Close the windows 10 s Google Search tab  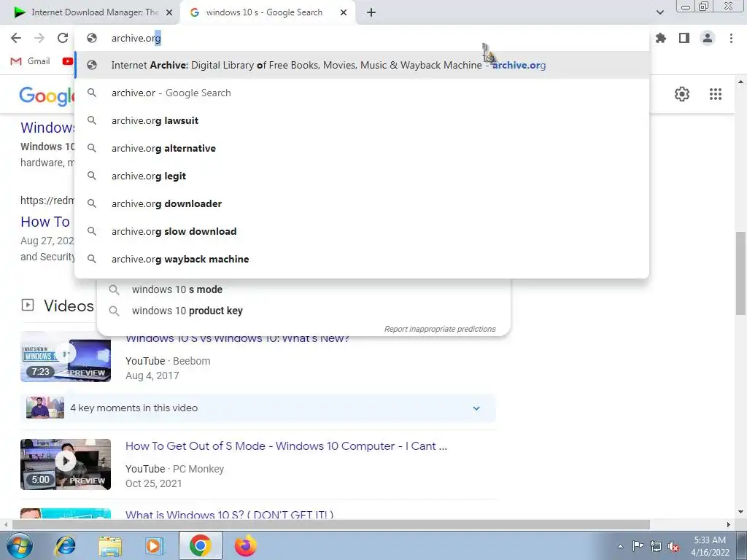tap(344, 12)
